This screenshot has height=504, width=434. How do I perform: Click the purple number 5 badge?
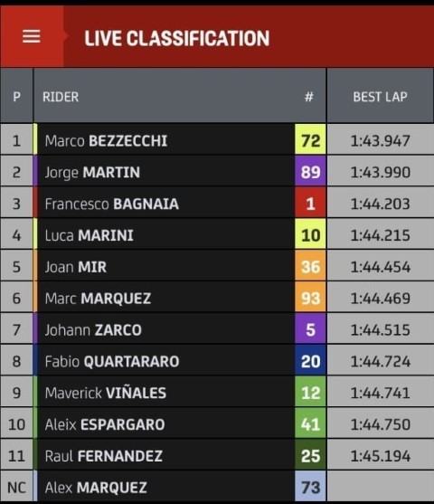(310, 328)
